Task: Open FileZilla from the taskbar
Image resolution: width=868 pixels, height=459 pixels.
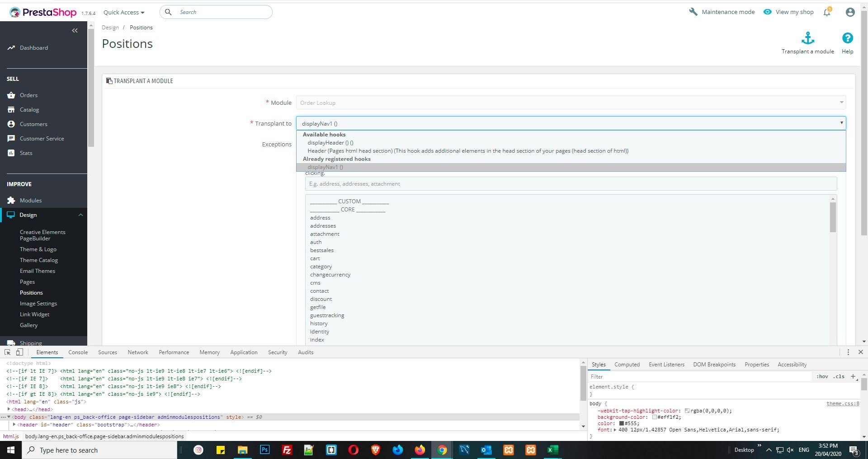Action: coord(287,450)
